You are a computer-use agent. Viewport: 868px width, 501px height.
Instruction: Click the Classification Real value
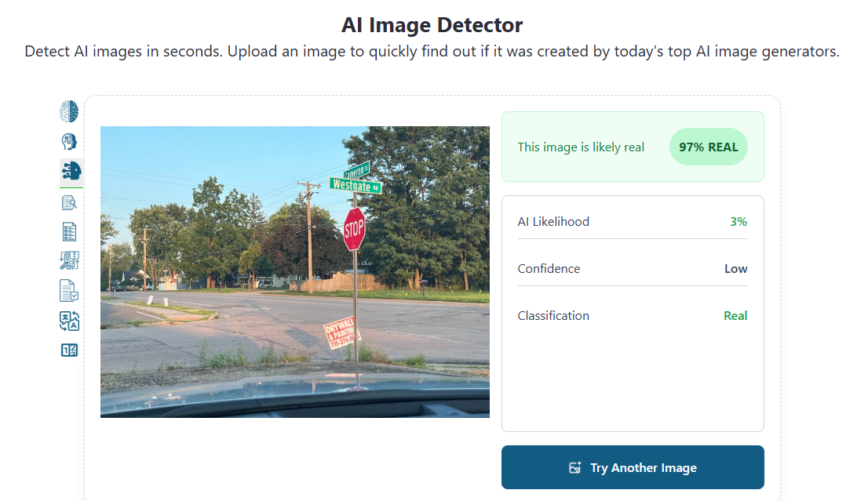tap(735, 316)
